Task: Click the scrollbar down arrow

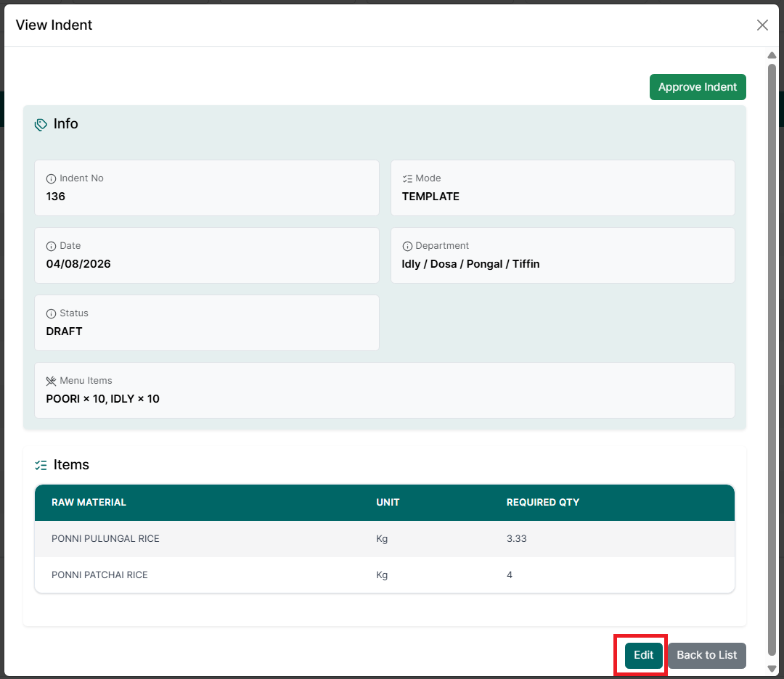Action: point(772,669)
